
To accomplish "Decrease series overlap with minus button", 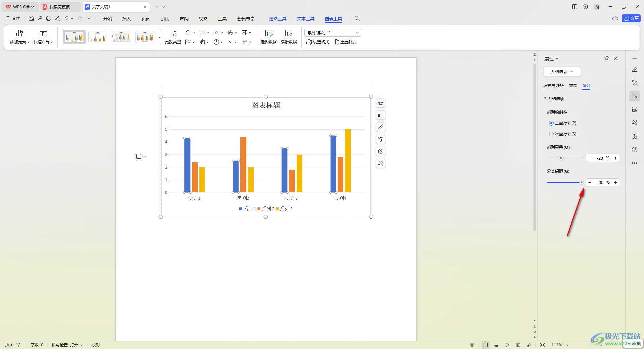I will [590, 158].
